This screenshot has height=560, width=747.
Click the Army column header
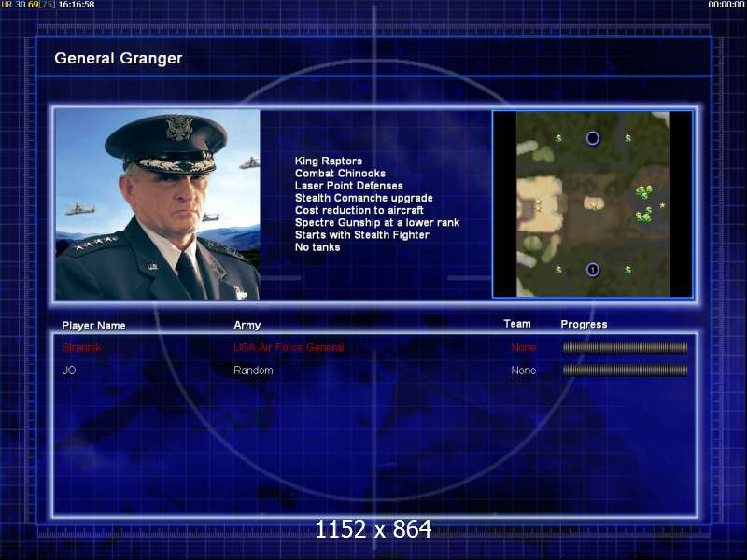pyautogui.click(x=247, y=325)
